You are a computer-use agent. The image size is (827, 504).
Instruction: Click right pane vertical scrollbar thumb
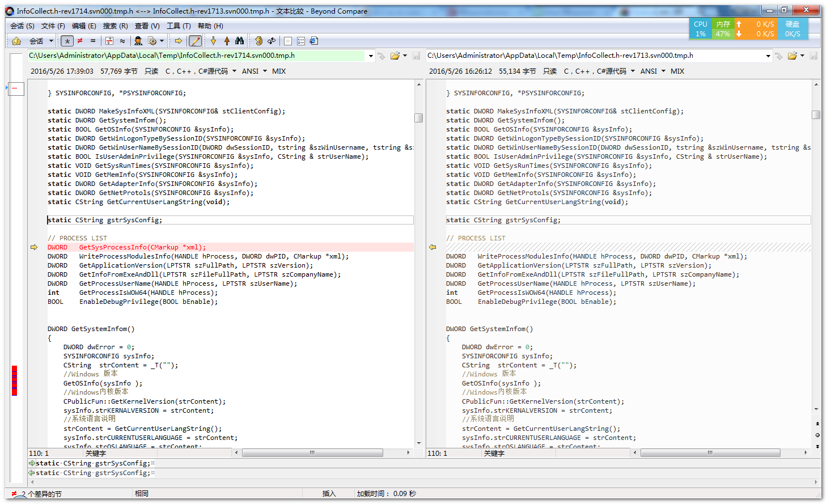tap(816, 115)
